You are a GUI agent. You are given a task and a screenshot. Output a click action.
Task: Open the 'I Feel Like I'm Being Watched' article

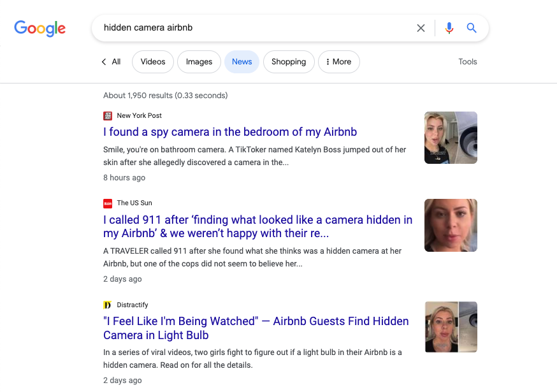pyautogui.click(x=256, y=328)
